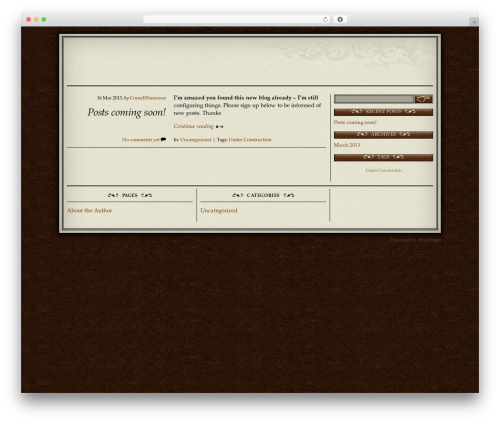This screenshot has width=500, height=423.
Task: Click the sidebar search input field
Action: click(x=374, y=99)
